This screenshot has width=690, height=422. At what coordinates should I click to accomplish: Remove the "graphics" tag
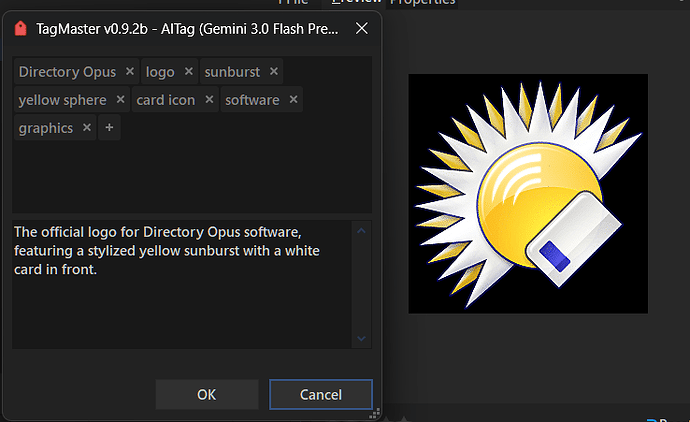[87, 128]
